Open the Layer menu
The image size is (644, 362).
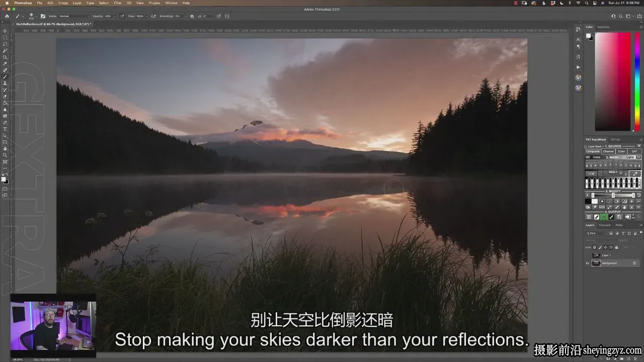point(77,3)
